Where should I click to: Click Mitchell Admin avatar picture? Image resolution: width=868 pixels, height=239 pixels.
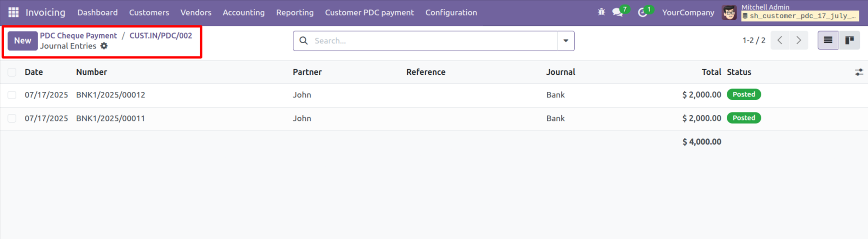pyautogui.click(x=730, y=13)
